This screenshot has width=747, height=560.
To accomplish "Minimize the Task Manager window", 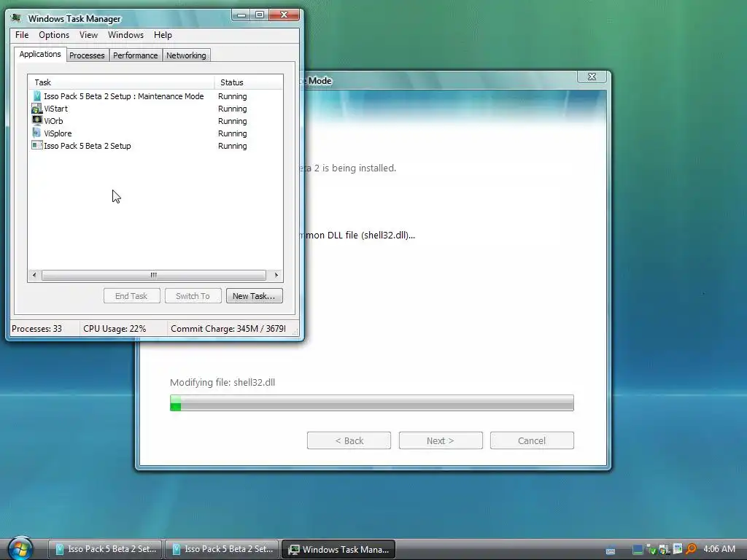I will (241, 15).
